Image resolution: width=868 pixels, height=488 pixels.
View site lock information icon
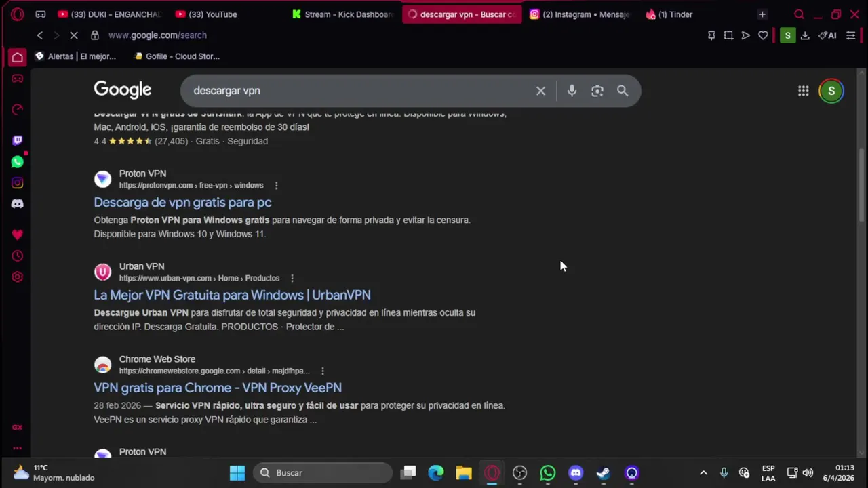(95, 35)
